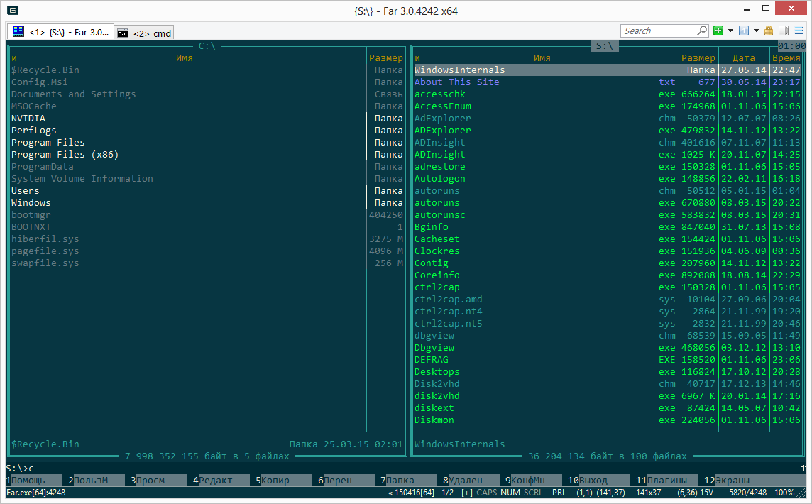
Task: Select the Windows folder in left panel
Action: [207, 202]
